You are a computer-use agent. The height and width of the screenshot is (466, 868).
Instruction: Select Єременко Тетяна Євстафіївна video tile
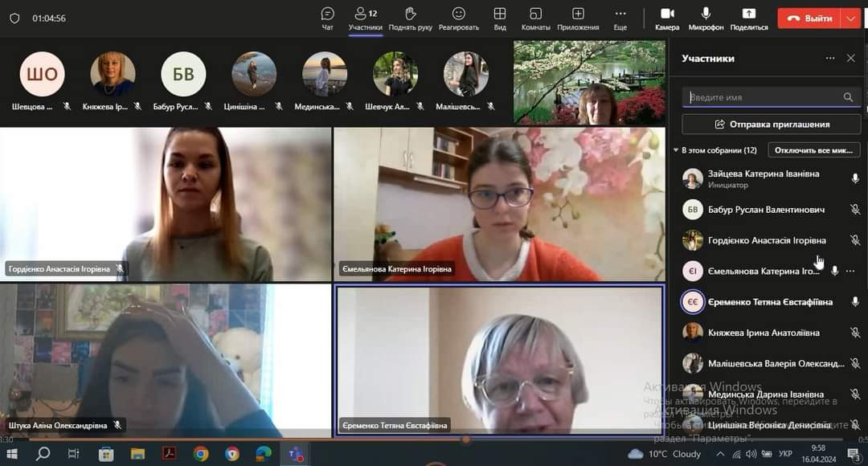(499, 360)
